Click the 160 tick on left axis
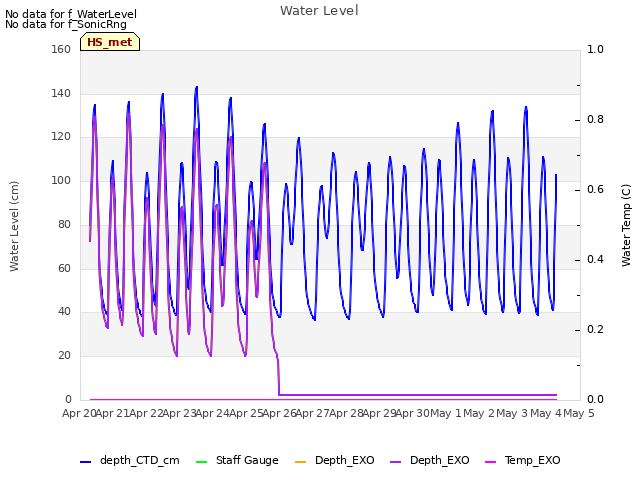 [61, 49]
